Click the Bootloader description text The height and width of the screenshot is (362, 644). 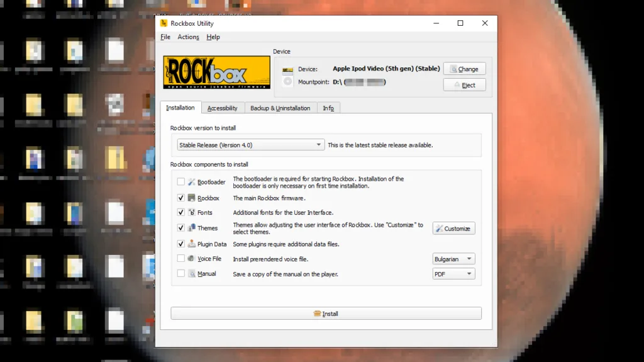click(x=318, y=182)
